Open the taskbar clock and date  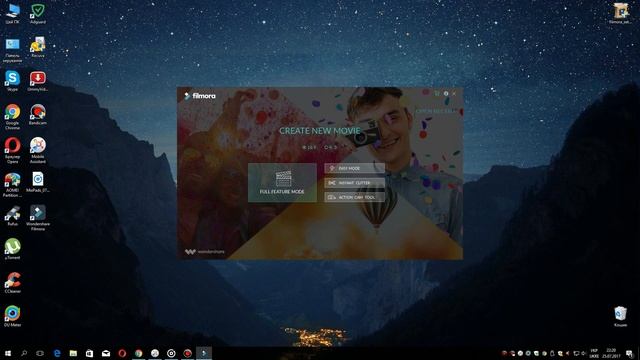click(x=611, y=353)
